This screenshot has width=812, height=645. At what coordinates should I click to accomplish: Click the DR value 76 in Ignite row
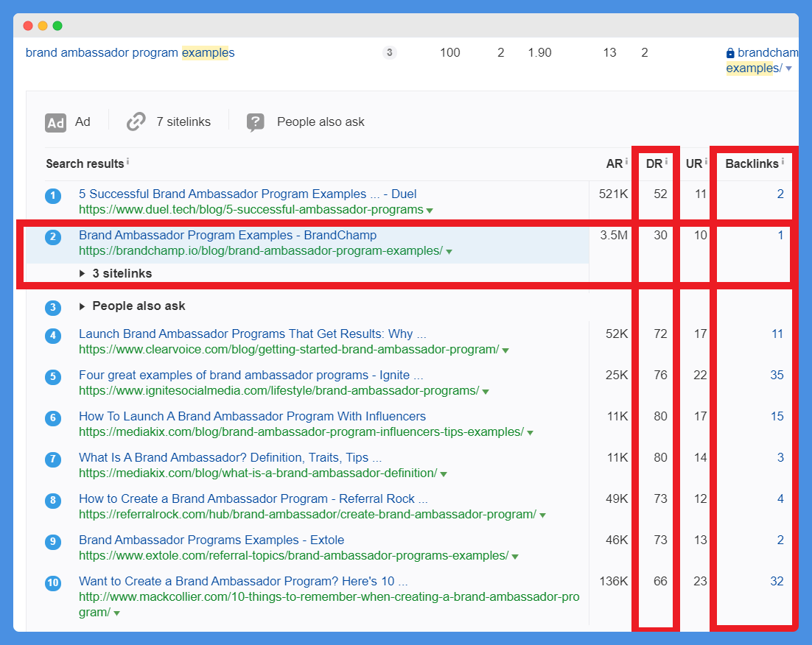660,376
